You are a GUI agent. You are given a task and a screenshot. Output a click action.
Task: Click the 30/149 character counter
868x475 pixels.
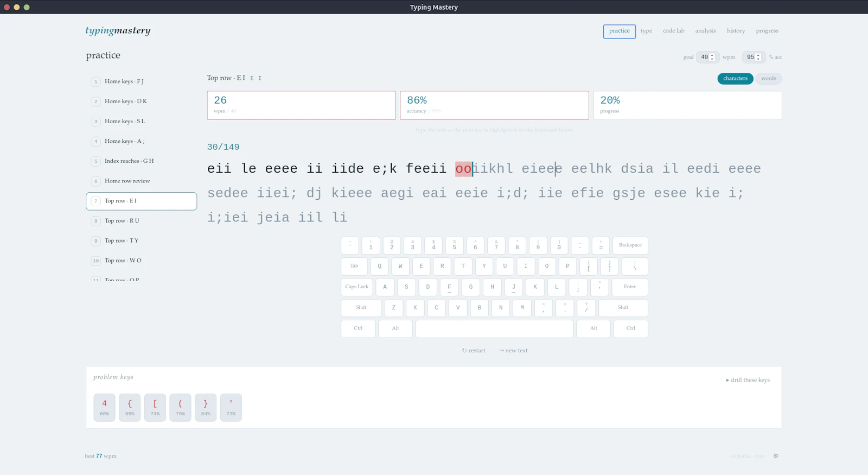tap(223, 147)
